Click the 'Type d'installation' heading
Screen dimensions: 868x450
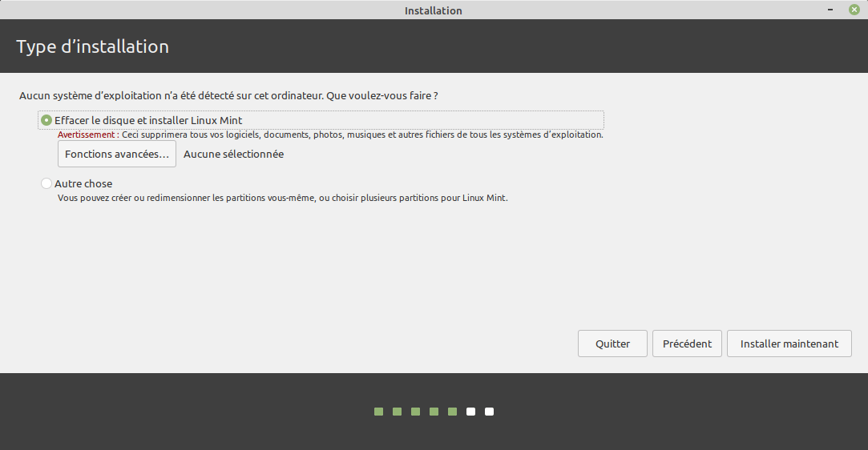click(x=92, y=46)
